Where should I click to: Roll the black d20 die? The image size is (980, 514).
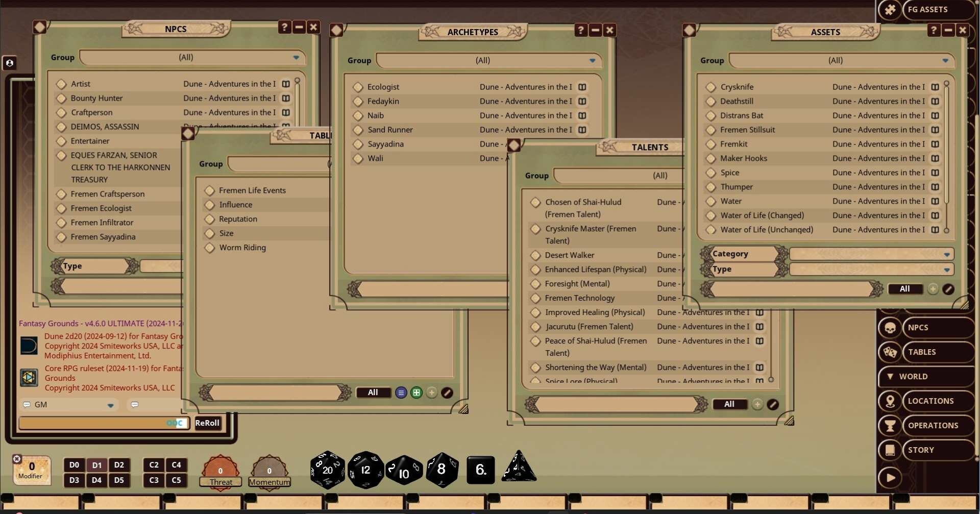coord(327,470)
